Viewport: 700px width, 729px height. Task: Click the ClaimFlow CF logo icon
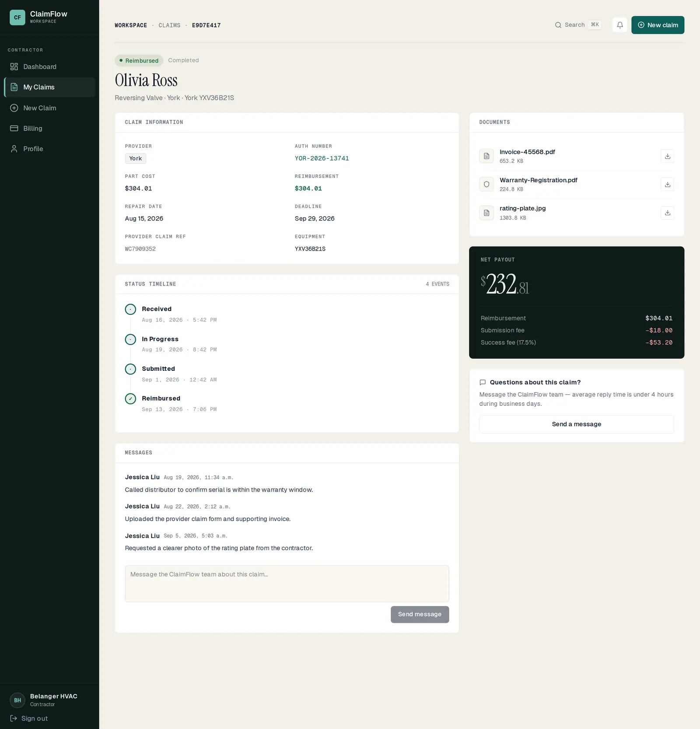[17, 17]
